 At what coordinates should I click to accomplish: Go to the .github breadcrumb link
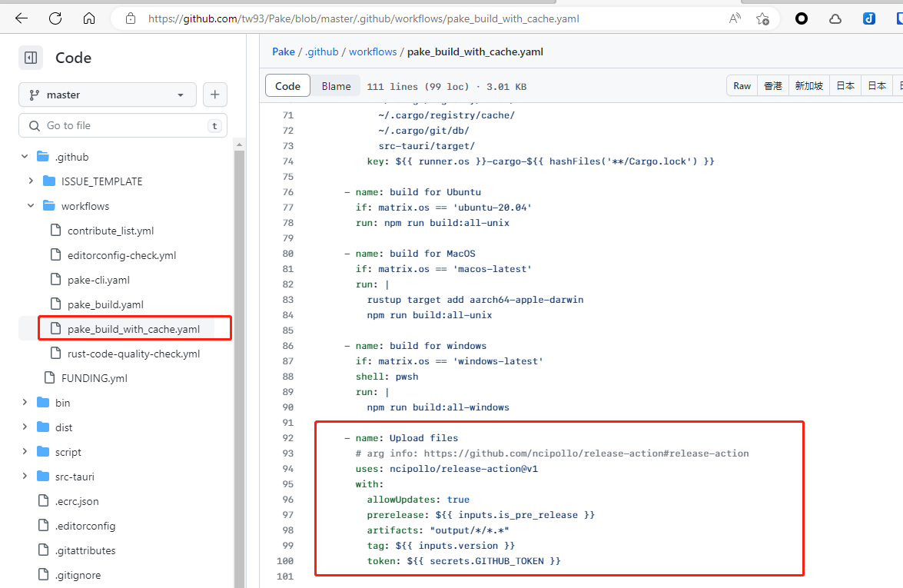coord(321,51)
